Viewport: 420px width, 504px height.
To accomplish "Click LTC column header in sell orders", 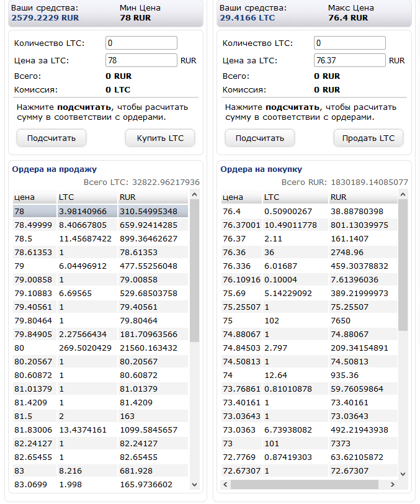I will [87, 197].
